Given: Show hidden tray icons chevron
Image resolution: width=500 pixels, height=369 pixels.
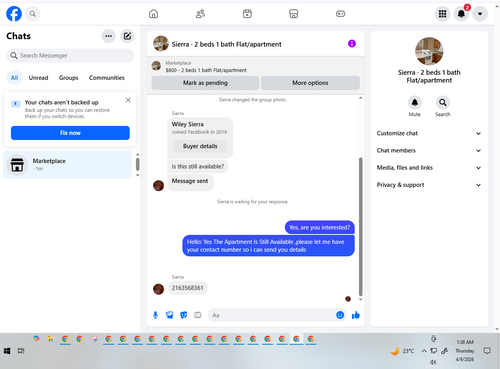Looking at the screenshot, I should [x=424, y=351].
